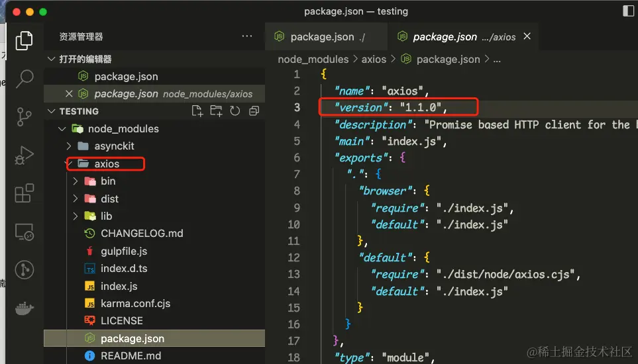Image resolution: width=638 pixels, height=364 pixels.
Task: Click the green fullscreen window button
Action: [x=42, y=12]
